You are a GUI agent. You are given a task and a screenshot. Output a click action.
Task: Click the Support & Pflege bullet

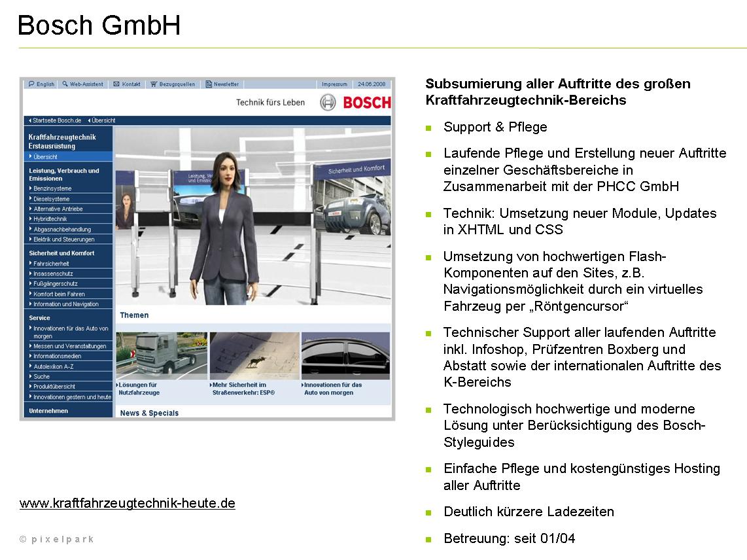(x=495, y=127)
